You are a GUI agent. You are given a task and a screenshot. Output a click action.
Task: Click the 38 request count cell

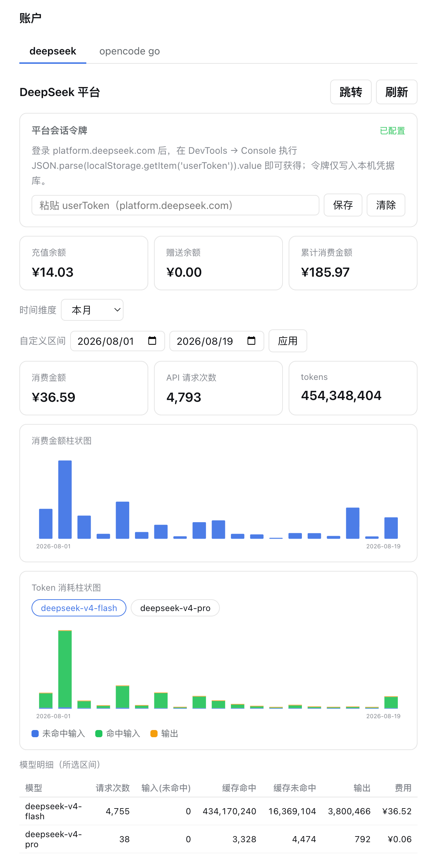(x=125, y=839)
